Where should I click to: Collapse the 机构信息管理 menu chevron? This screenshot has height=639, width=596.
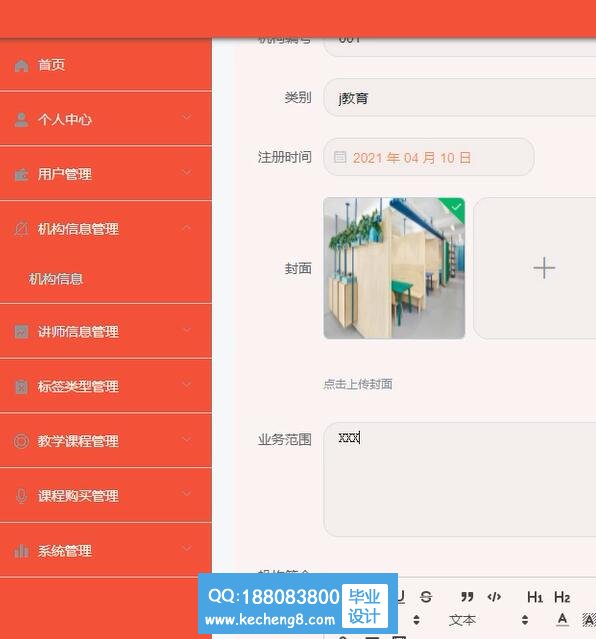(186, 227)
